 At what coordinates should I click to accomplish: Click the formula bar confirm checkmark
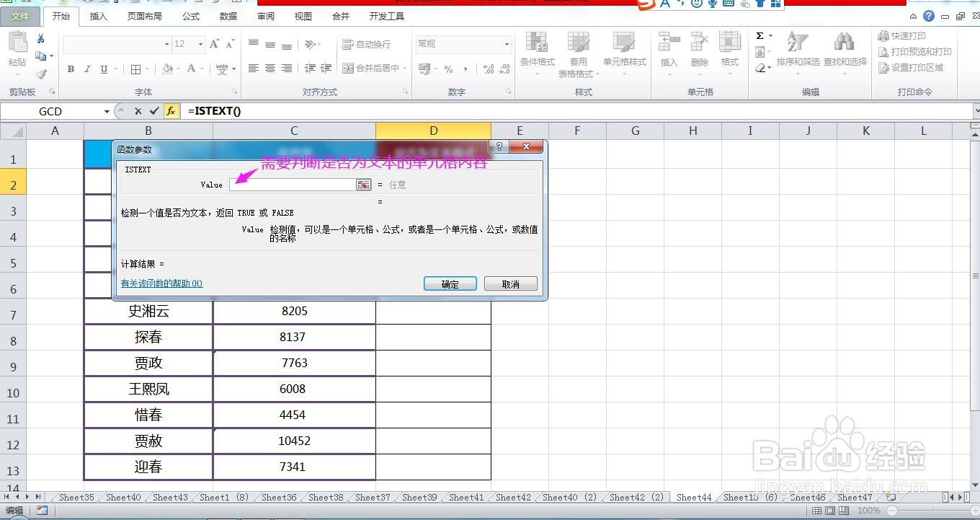[153, 111]
